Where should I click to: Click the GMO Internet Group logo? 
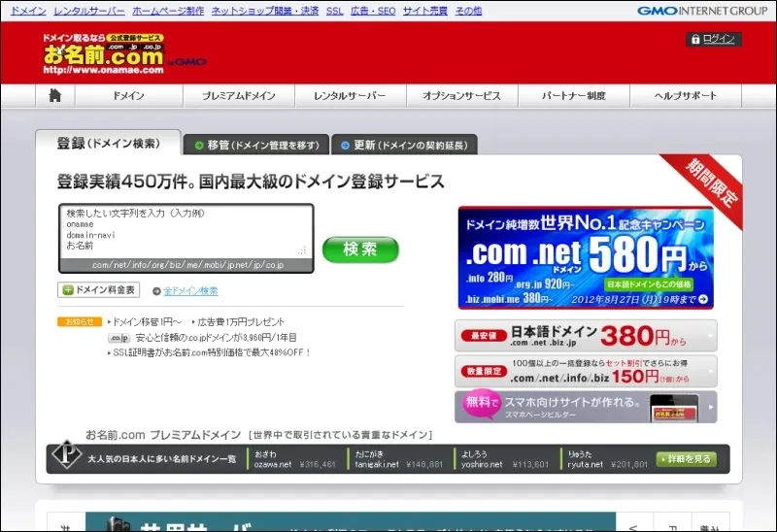tap(701, 11)
